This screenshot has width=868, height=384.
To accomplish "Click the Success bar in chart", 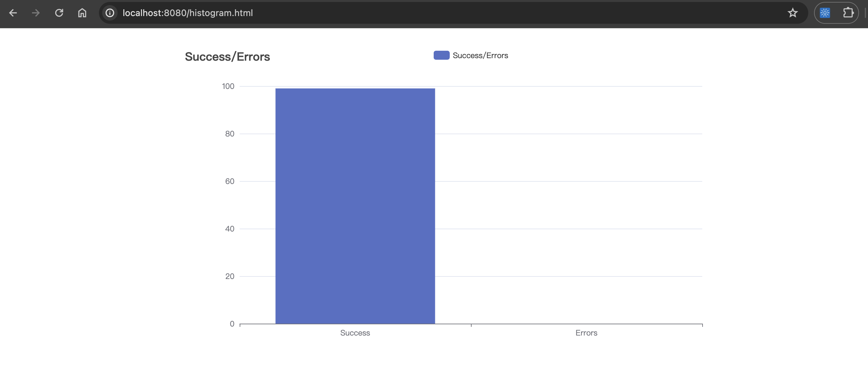I will pos(355,205).
